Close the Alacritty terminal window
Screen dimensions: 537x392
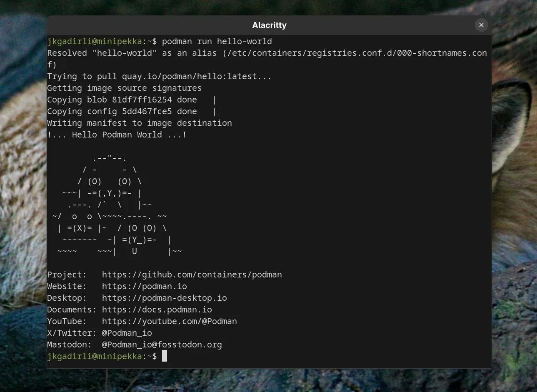(481, 25)
